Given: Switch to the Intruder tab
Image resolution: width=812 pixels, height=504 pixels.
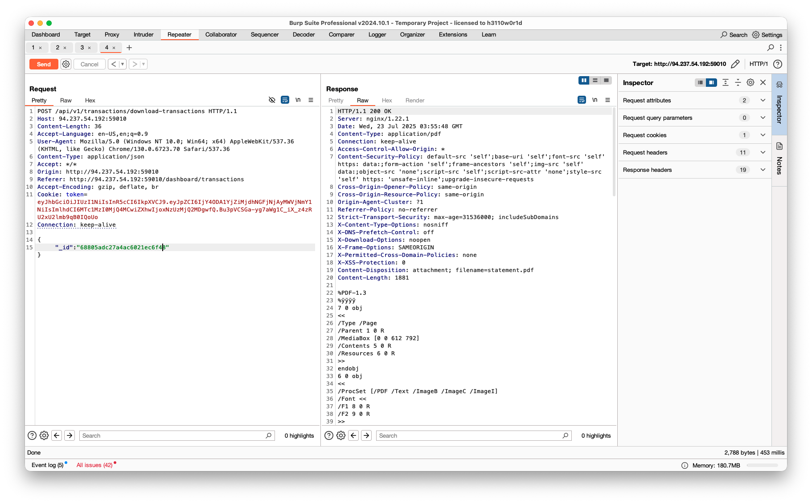Looking at the screenshot, I should point(143,35).
